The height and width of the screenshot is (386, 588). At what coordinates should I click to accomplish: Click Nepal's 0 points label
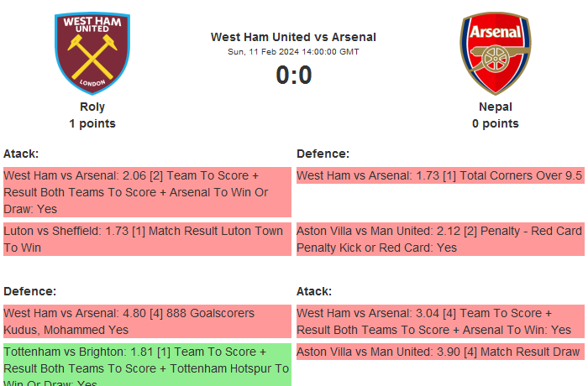tap(495, 123)
